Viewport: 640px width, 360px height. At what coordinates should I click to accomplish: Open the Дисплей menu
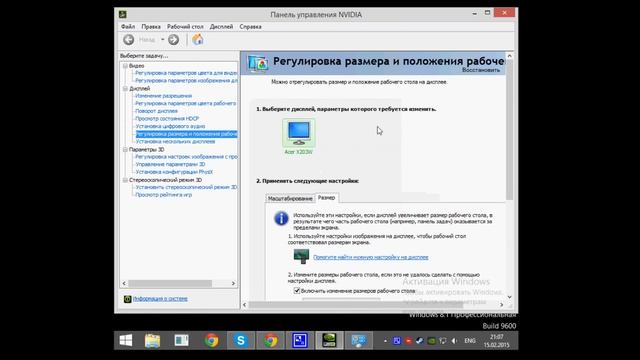221,27
